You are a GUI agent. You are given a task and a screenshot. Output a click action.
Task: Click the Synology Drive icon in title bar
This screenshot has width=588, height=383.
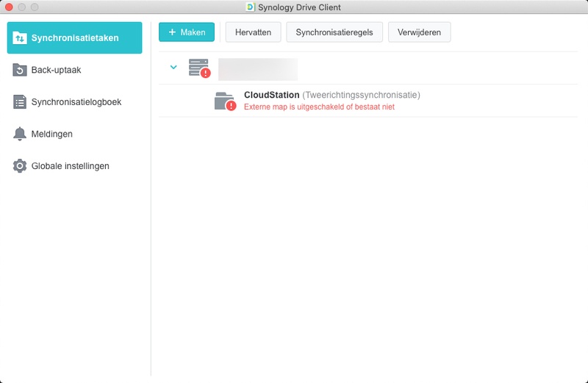pos(250,7)
